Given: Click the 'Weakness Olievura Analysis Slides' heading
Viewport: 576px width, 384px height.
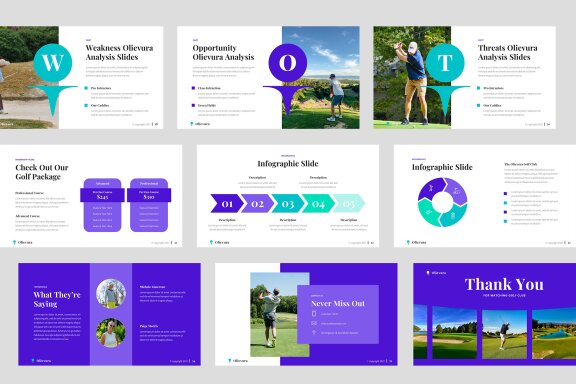Looking at the screenshot, I should click(119, 53).
